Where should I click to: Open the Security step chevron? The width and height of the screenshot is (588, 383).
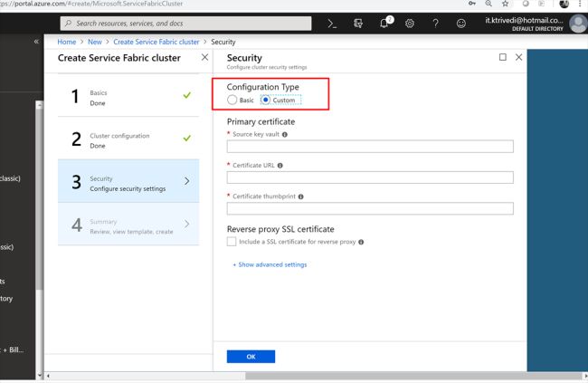click(x=186, y=181)
